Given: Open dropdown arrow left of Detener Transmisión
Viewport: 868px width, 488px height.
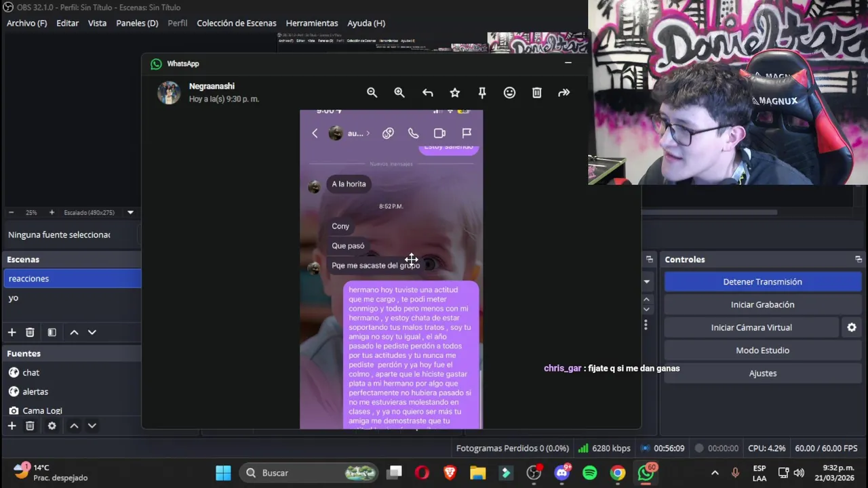Looking at the screenshot, I should pyautogui.click(x=646, y=281).
